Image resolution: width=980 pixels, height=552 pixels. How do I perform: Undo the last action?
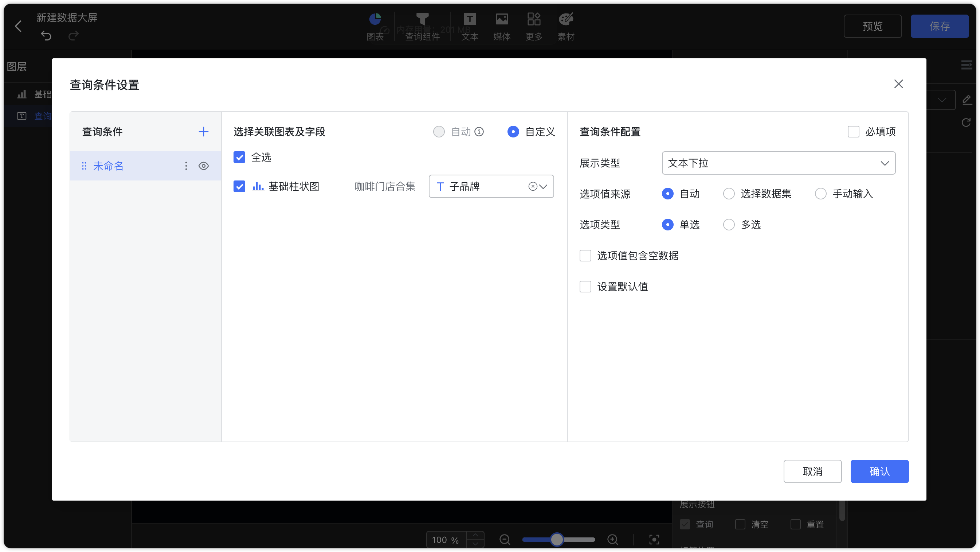pyautogui.click(x=46, y=36)
